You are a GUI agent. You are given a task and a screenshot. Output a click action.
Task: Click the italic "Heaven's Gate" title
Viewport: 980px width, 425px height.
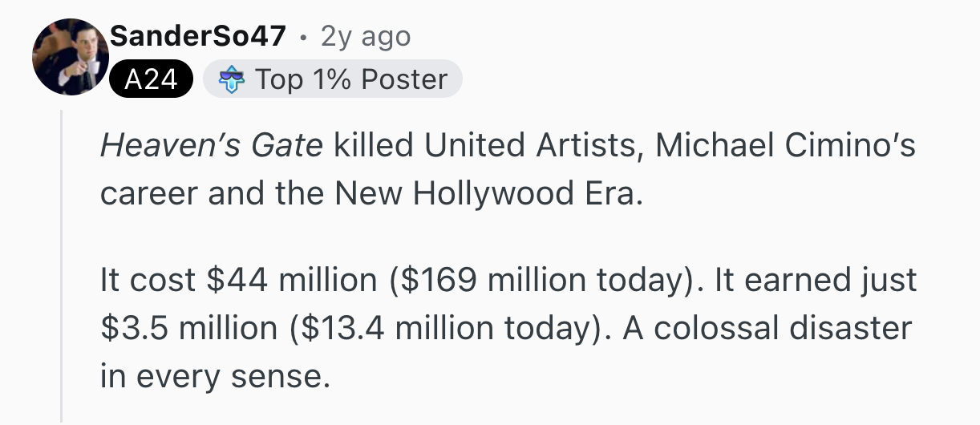[x=212, y=145]
